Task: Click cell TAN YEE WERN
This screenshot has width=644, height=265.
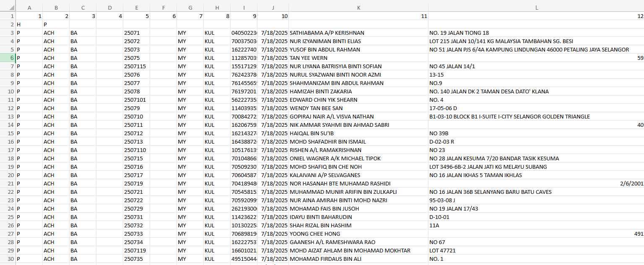Action: [358, 58]
